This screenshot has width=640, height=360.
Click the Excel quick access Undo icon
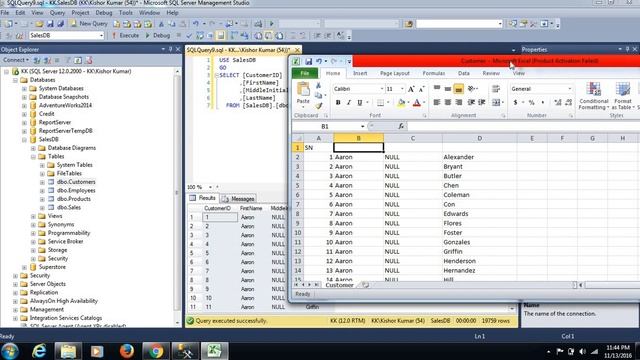[x=319, y=61]
